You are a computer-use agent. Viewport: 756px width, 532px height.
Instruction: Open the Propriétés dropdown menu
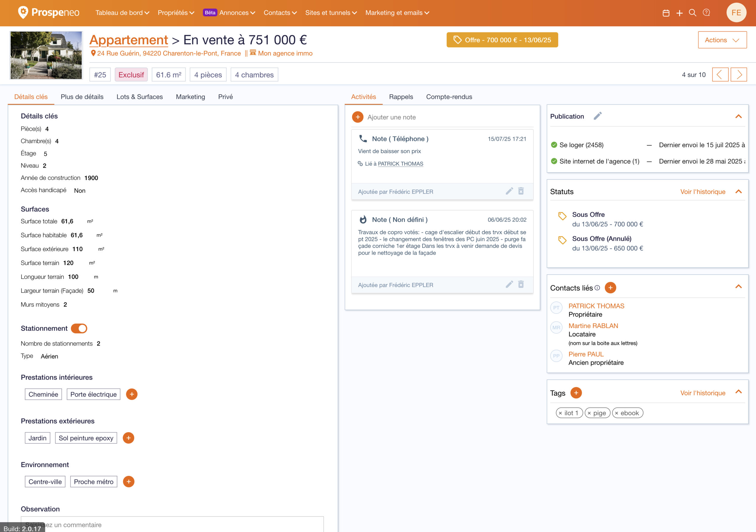[176, 13]
